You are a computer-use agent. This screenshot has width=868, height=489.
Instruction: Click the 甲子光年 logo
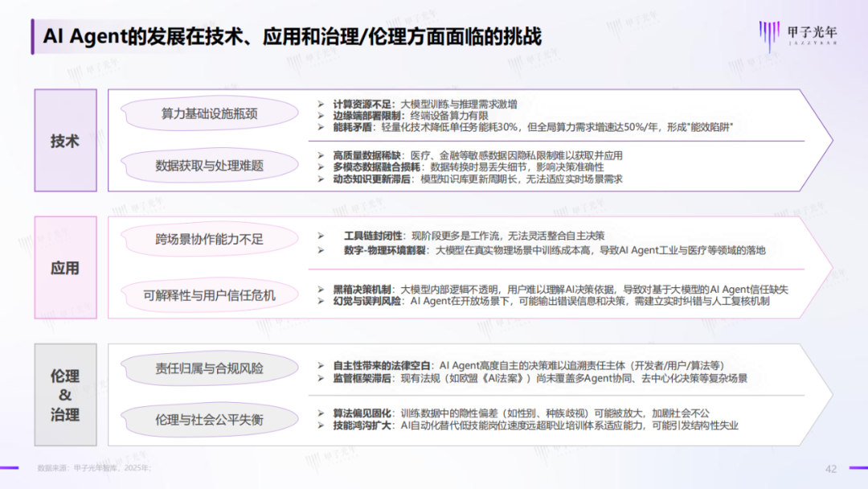[x=798, y=35]
